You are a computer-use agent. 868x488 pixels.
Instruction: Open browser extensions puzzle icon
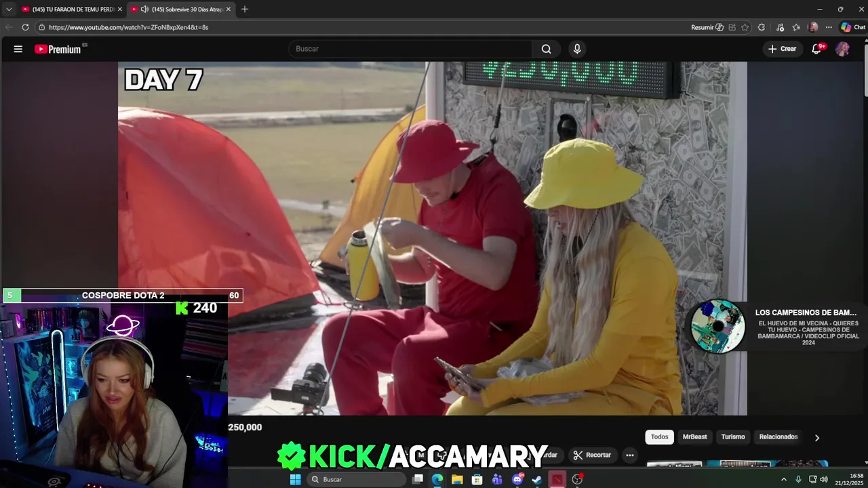[762, 27]
